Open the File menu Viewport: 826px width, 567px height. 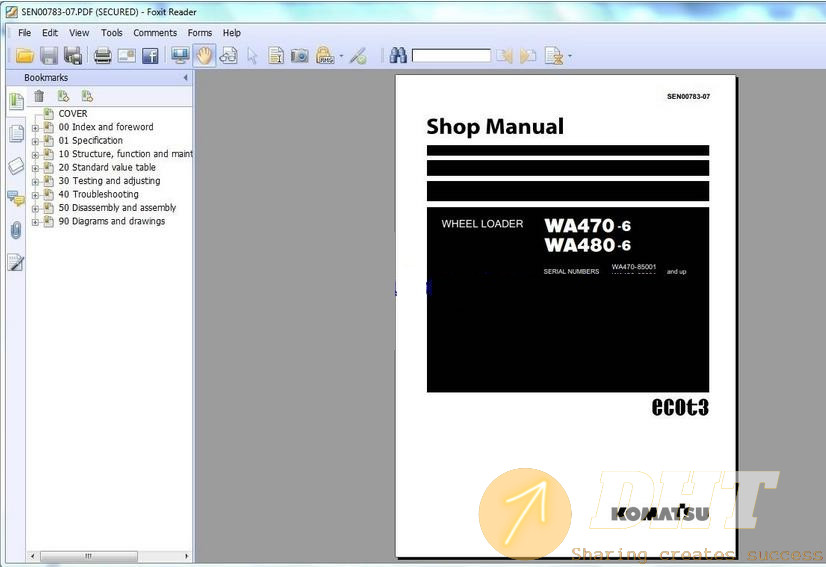[24, 33]
